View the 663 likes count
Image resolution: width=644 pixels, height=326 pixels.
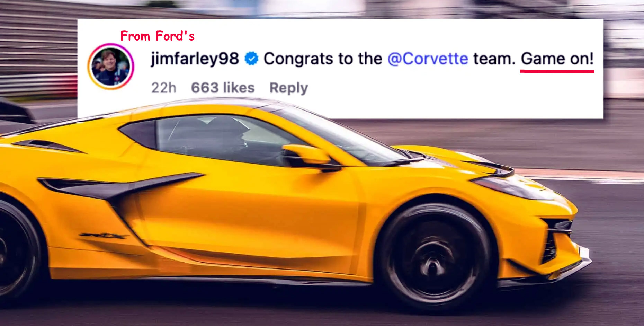[x=223, y=88]
